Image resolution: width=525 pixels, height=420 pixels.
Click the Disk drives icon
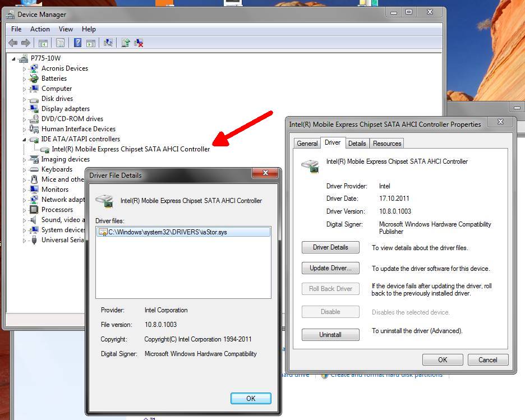click(34, 99)
